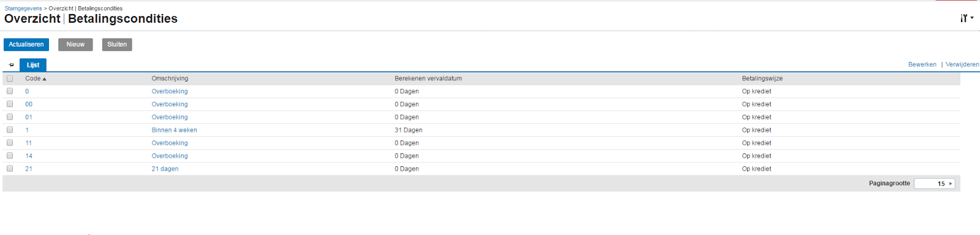The width and height of the screenshot is (980, 235).
Task: Toggle the Code column sort arrow
Action: click(45, 79)
